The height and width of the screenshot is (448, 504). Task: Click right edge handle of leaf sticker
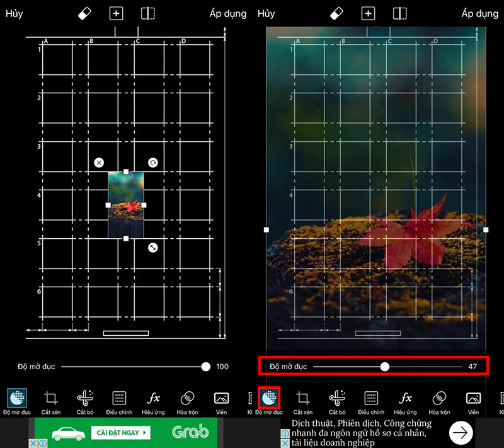coord(144,205)
